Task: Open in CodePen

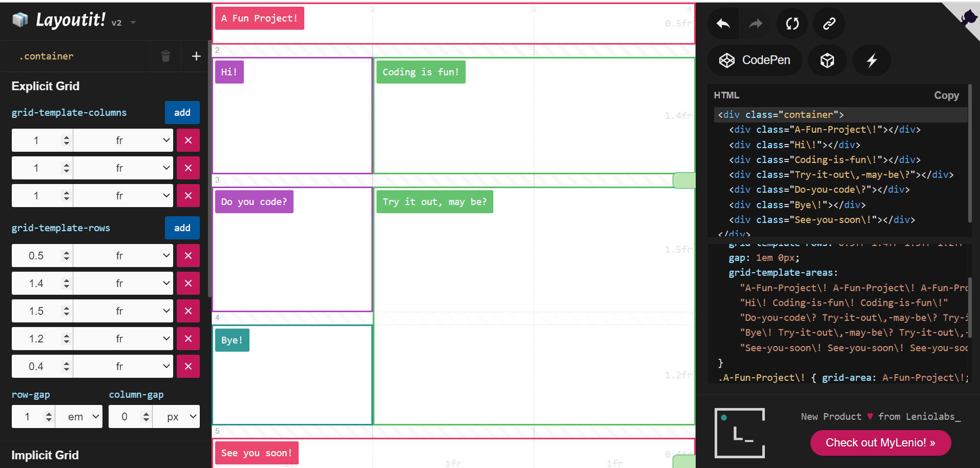Action: tap(755, 60)
